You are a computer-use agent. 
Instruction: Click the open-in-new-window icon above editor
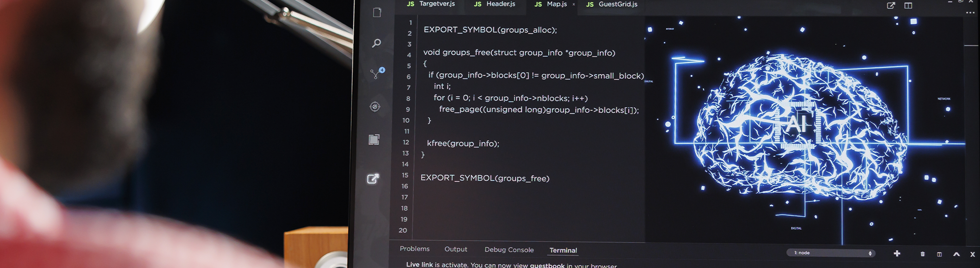coord(891,6)
